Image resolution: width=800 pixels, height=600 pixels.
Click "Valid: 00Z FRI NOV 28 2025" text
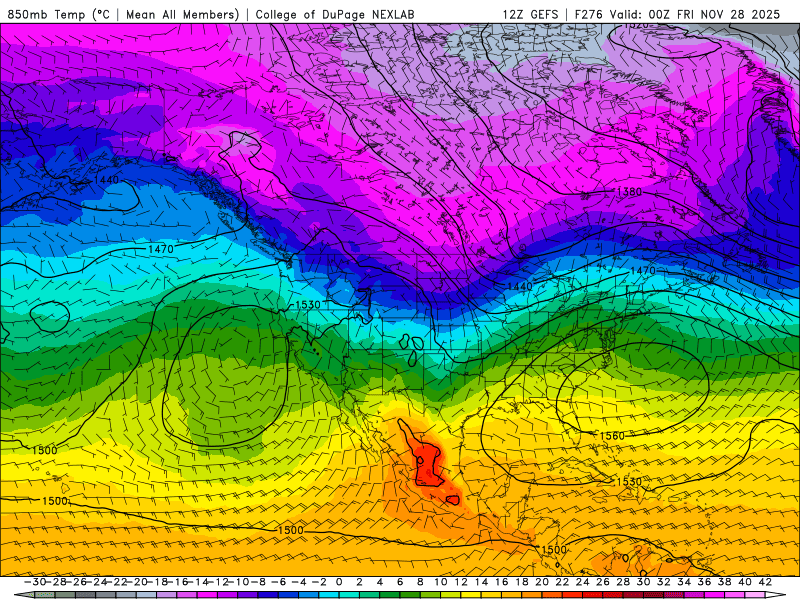coord(694,15)
